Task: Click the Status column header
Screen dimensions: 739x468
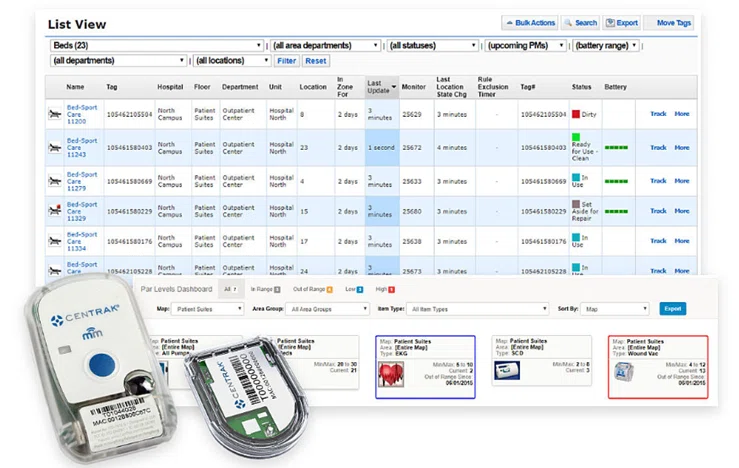Action: [x=581, y=87]
